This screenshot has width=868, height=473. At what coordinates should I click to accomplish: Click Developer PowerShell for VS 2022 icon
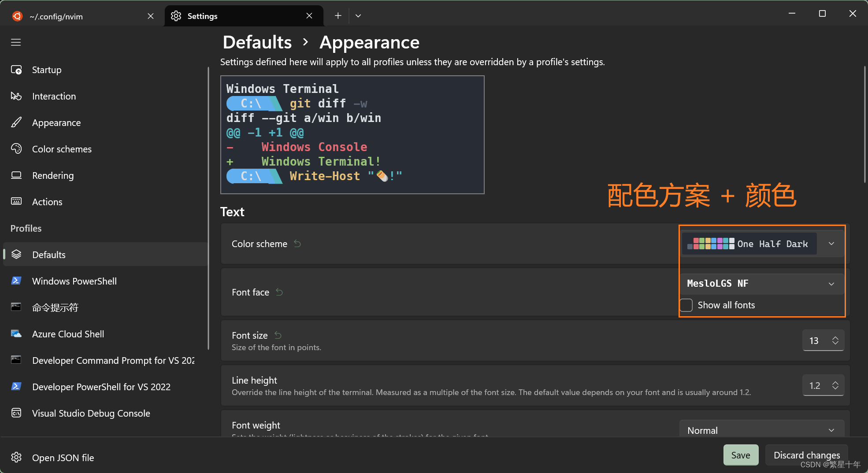pos(16,387)
